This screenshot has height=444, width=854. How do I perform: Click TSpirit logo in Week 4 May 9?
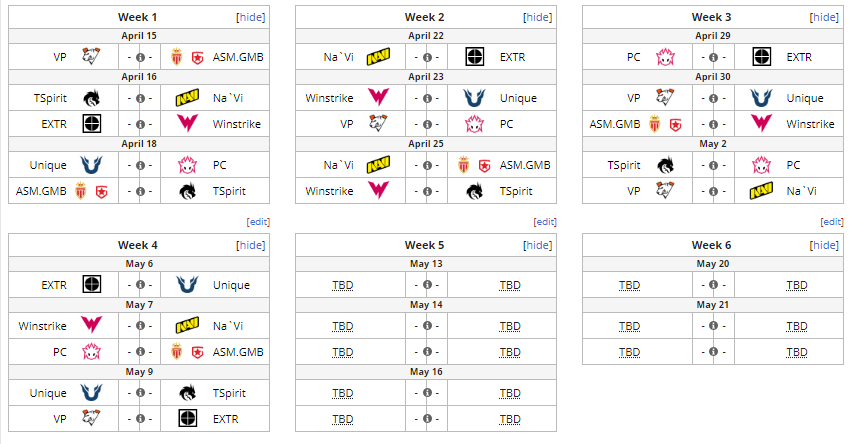(187, 393)
